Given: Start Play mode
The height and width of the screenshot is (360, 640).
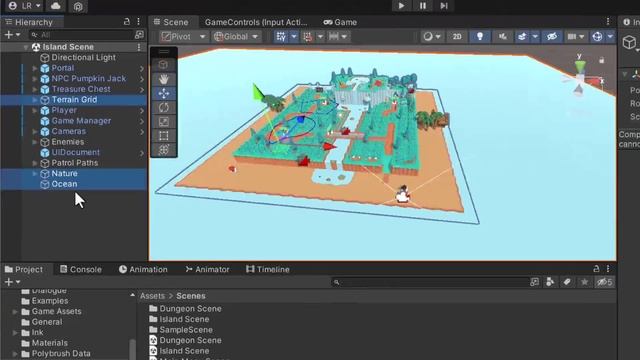Looking at the screenshot, I should (401, 6).
